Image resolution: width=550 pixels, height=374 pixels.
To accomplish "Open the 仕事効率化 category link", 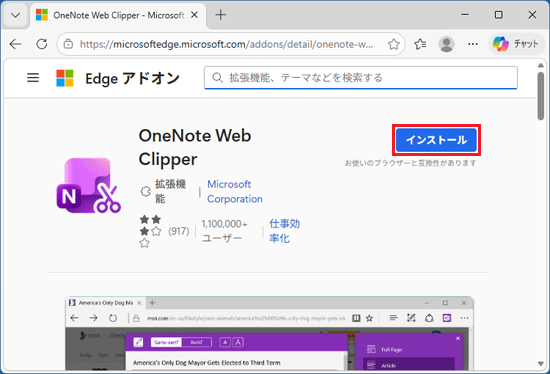I will pyautogui.click(x=284, y=231).
